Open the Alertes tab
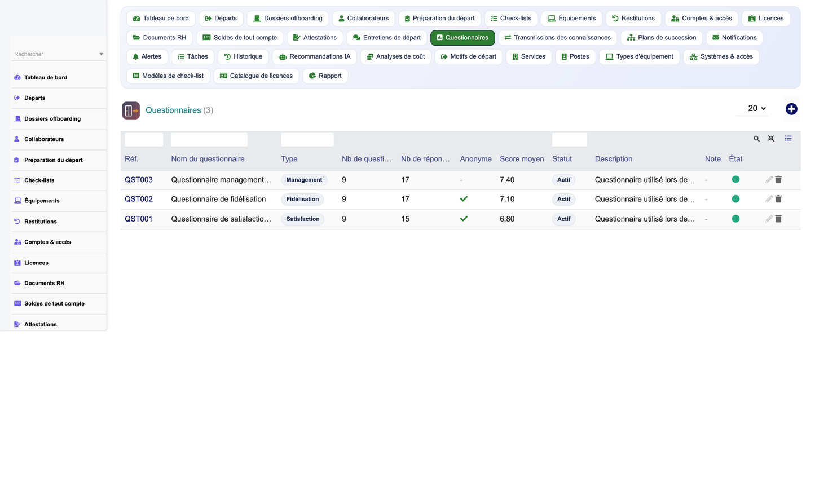Viewport: 815px width, 504px height. coord(147,57)
